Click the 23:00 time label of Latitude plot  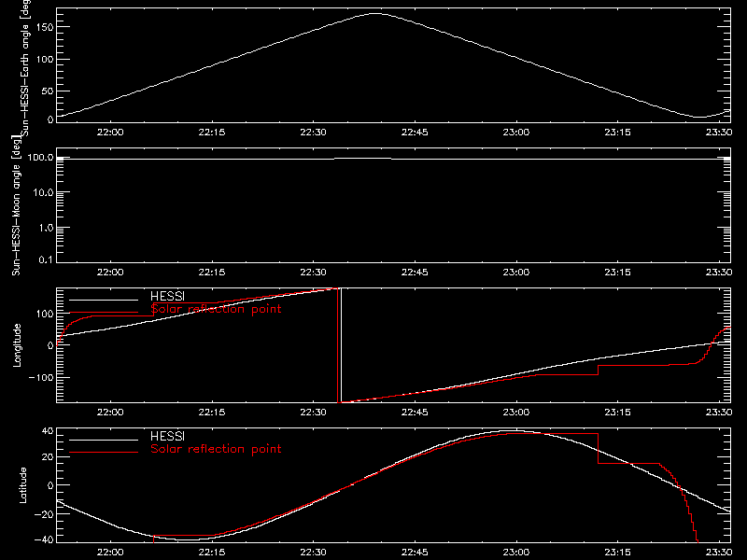coord(516,552)
